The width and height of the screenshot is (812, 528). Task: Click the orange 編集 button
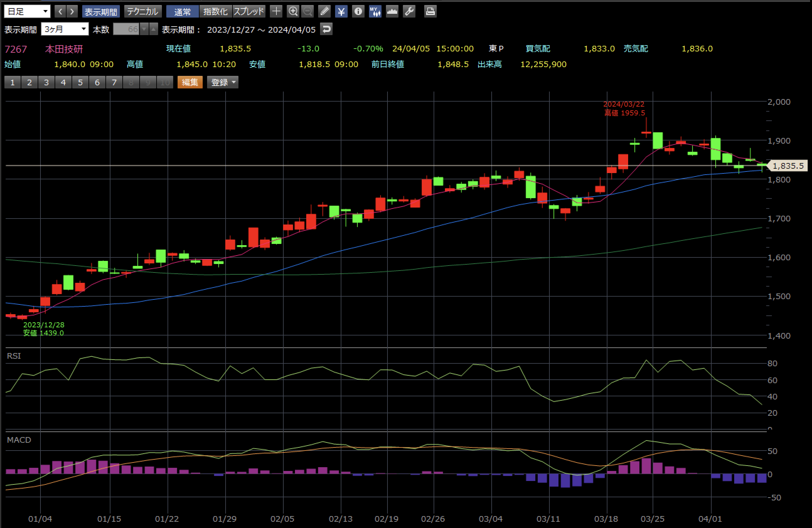click(x=190, y=82)
